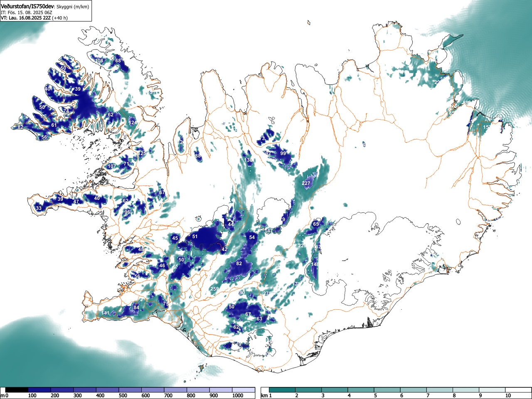
Task: Click the '74' visibility value on the map
Action: [66, 111]
